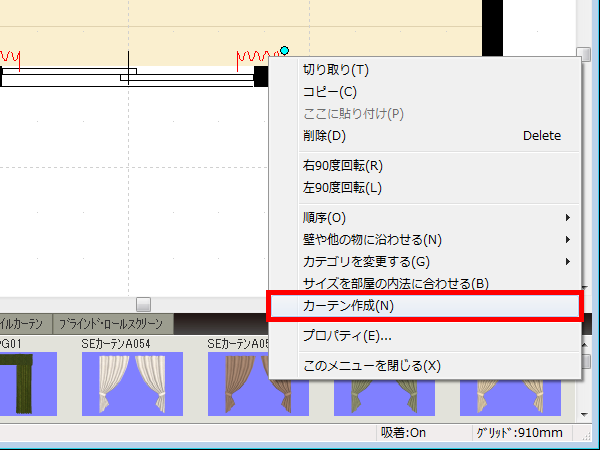Viewport: 600px width, 450px height.
Task: Click the horizontal scrollbar thumb under the canvas
Action: tap(143, 304)
